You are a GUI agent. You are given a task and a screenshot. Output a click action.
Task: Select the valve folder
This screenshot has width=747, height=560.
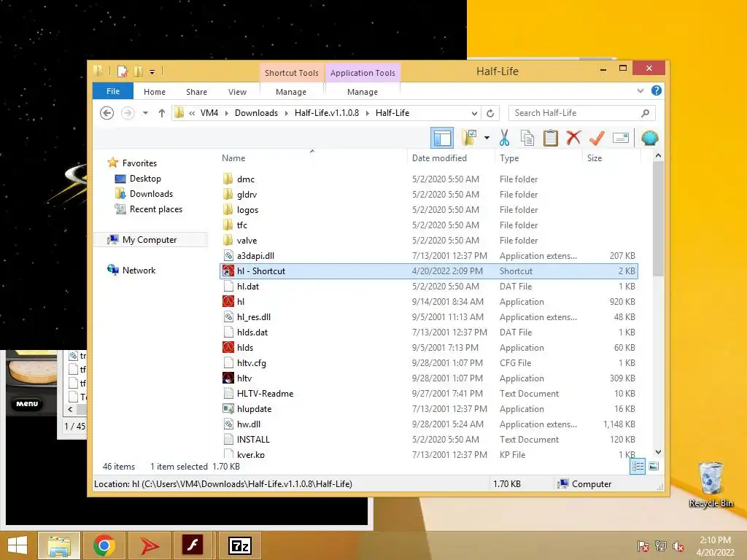click(x=247, y=241)
